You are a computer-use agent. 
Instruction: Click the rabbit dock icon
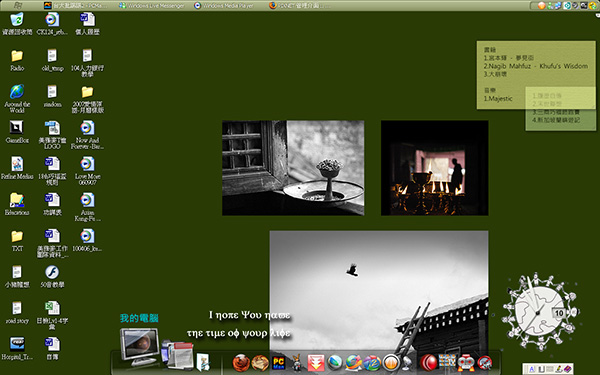[x=297, y=362]
